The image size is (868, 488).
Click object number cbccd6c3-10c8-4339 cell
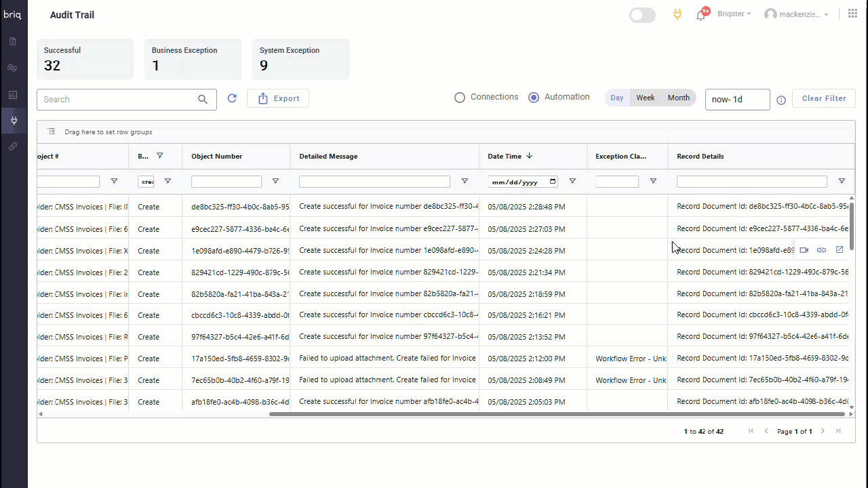[x=236, y=315]
